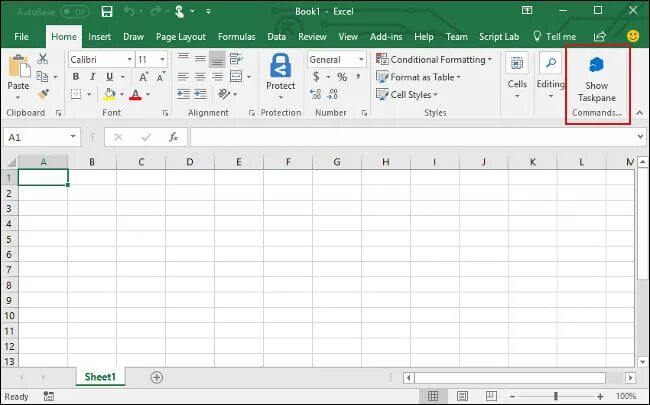Toggle Italic formatting
The width and height of the screenshot is (650, 405).
point(92,77)
